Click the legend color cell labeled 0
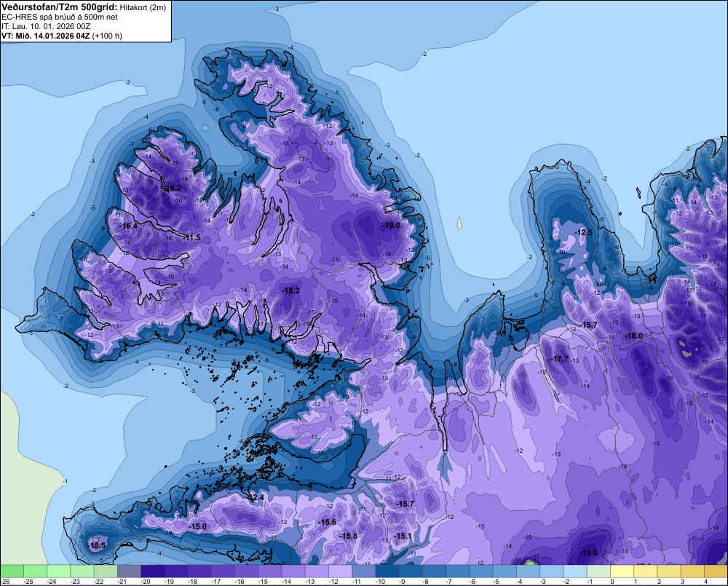Screen dimensions: 728x586 [622, 571]
